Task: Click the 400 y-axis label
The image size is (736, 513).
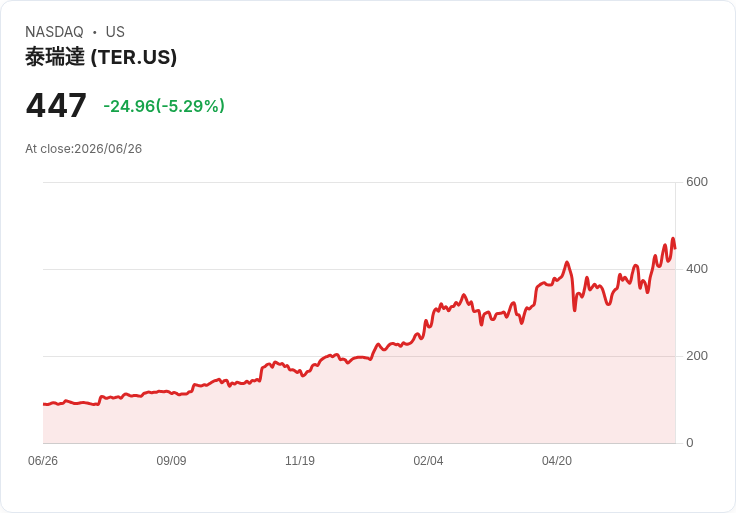Action: [x=697, y=269]
